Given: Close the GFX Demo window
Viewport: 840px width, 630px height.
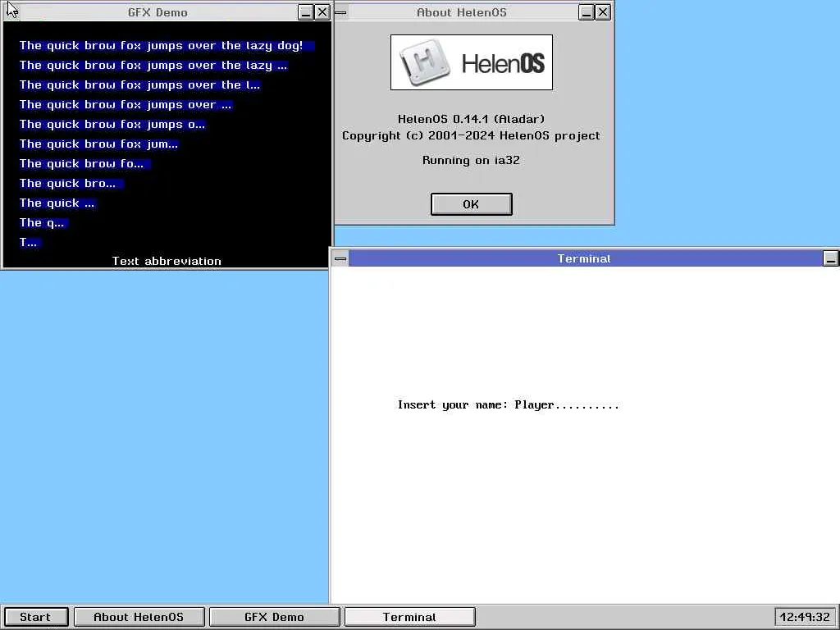Looking at the screenshot, I should [322, 12].
